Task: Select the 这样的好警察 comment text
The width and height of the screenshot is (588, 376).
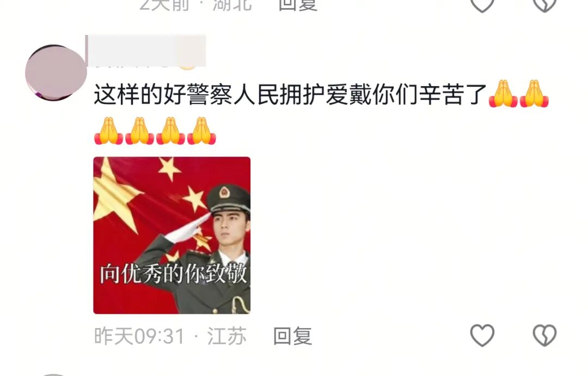Action: [x=290, y=95]
